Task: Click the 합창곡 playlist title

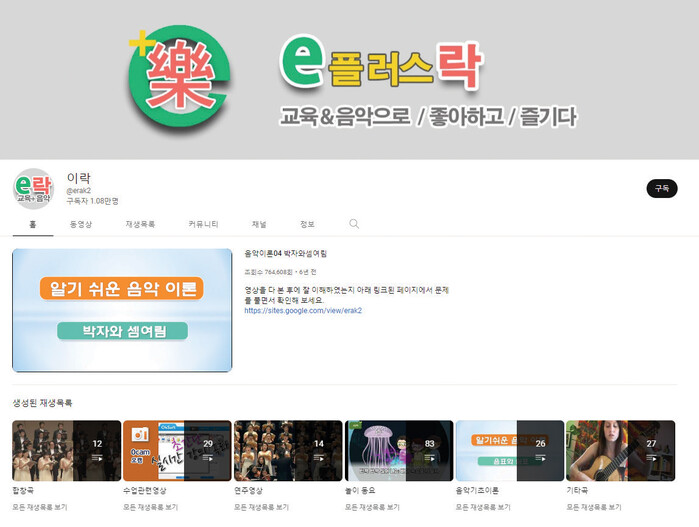Action: click(x=23, y=490)
